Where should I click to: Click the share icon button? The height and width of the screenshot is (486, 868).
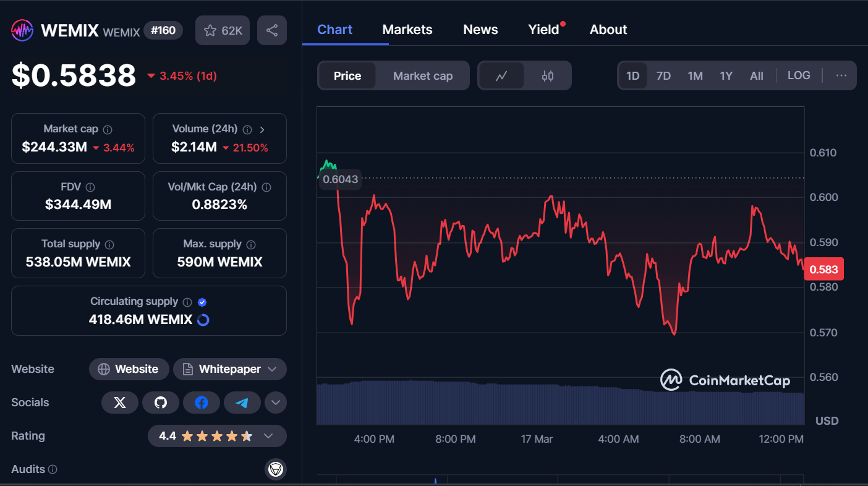click(272, 30)
